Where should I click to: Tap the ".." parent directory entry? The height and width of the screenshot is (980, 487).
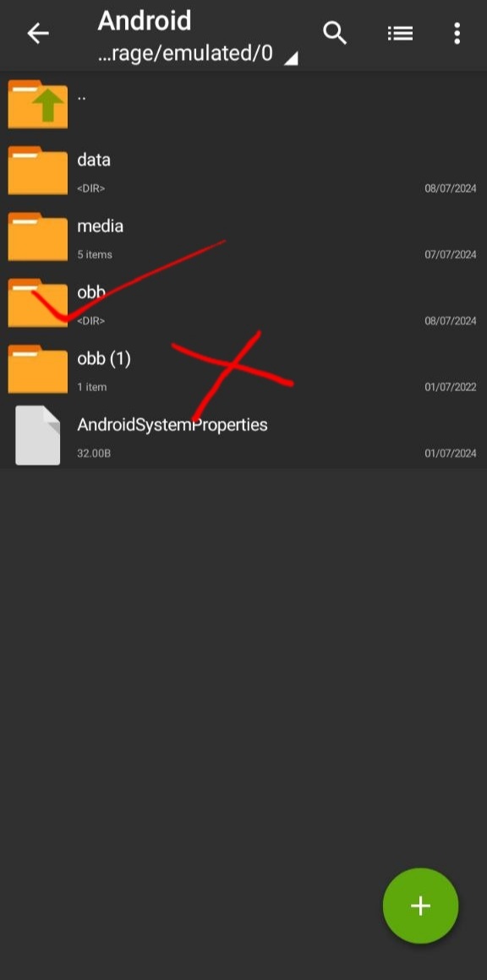pyautogui.click(x=243, y=104)
